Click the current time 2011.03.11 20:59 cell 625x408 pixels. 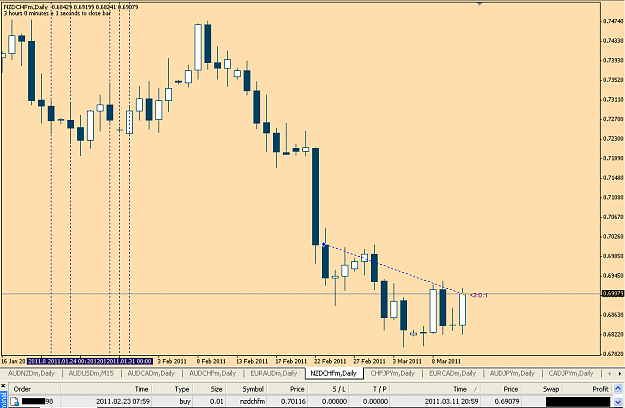tap(451, 401)
